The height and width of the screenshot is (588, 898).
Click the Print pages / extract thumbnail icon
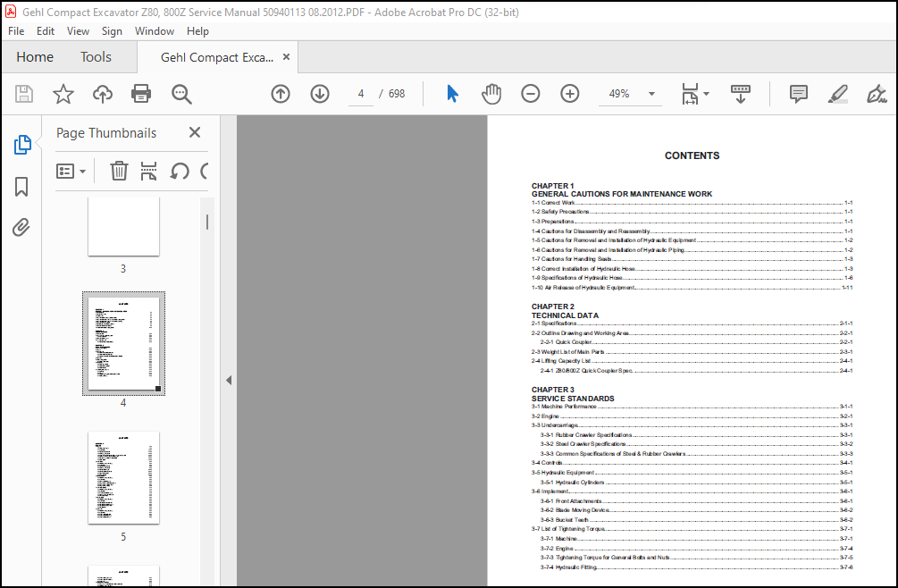[x=149, y=171]
